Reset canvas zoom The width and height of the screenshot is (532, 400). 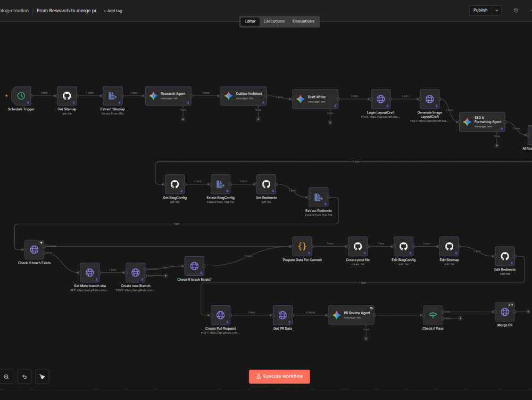coord(24,377)
